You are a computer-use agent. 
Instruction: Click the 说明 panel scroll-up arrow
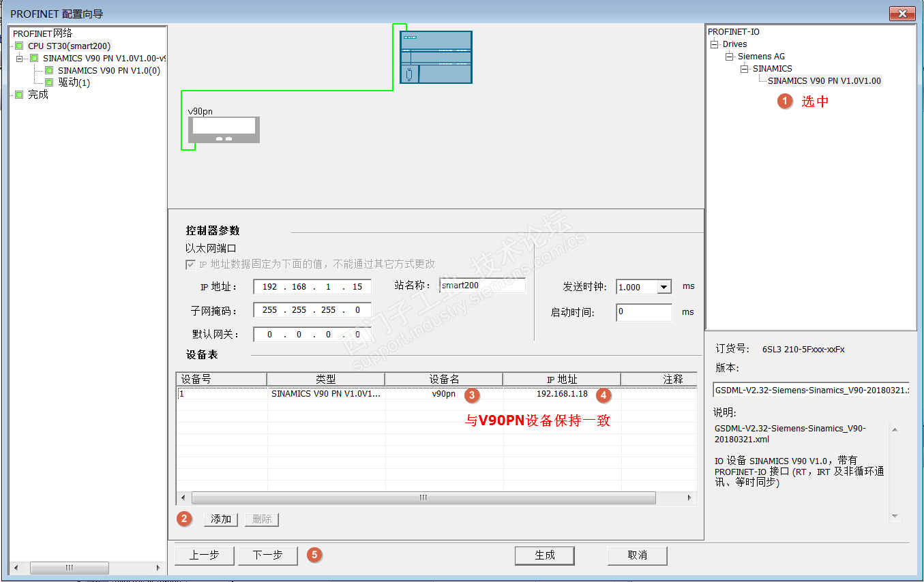point(895,429)
